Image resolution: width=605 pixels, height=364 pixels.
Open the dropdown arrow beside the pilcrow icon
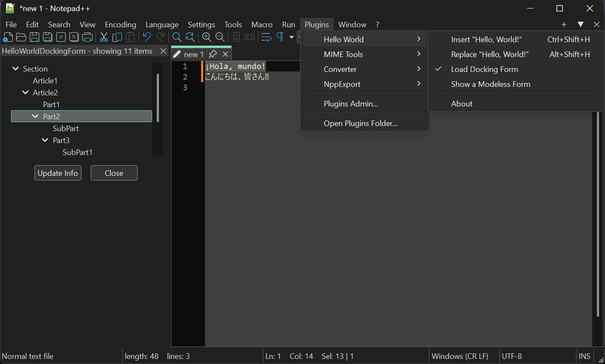pos(291,37)
